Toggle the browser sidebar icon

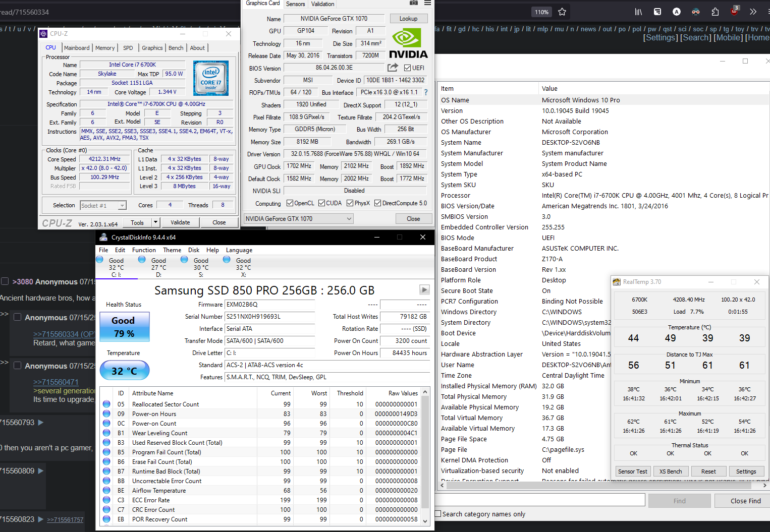coord(657,12)
